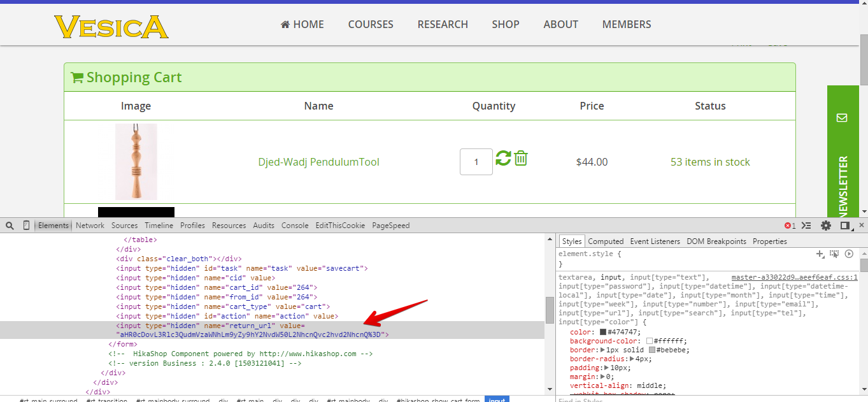Click the quantity input field
This screenshot has height=402, width=868.
[476, 162]
